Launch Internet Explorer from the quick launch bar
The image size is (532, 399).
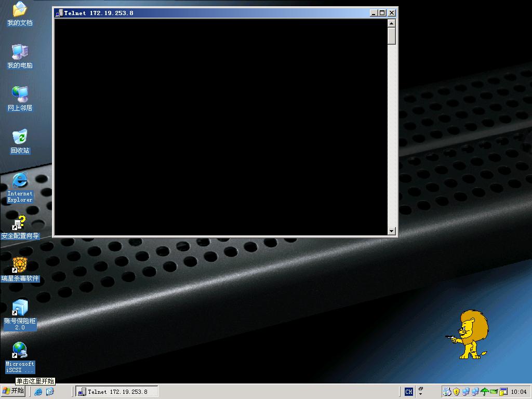tap(38, 392)
